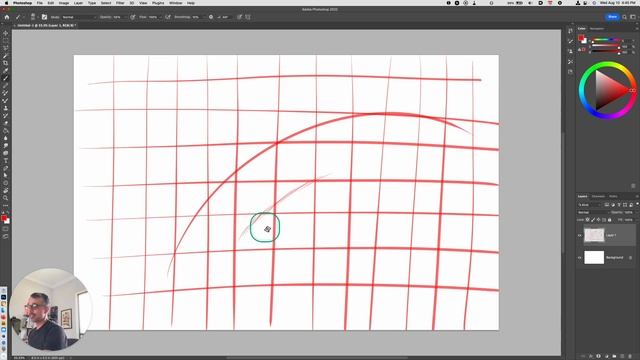This screenshot has height=360, width=640.
Task: Hide the Background layer eye icon
Action: pos(580,258)
